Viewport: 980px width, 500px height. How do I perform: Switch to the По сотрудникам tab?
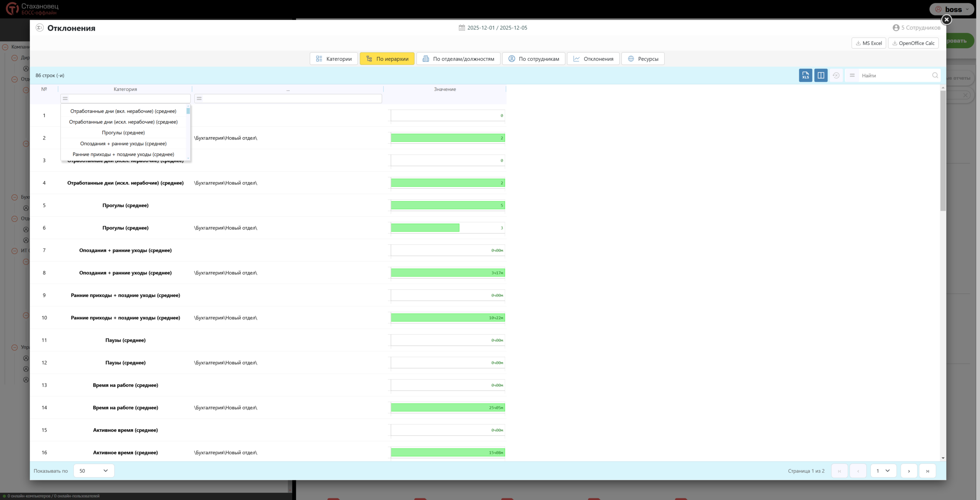(x=534, y=59)
